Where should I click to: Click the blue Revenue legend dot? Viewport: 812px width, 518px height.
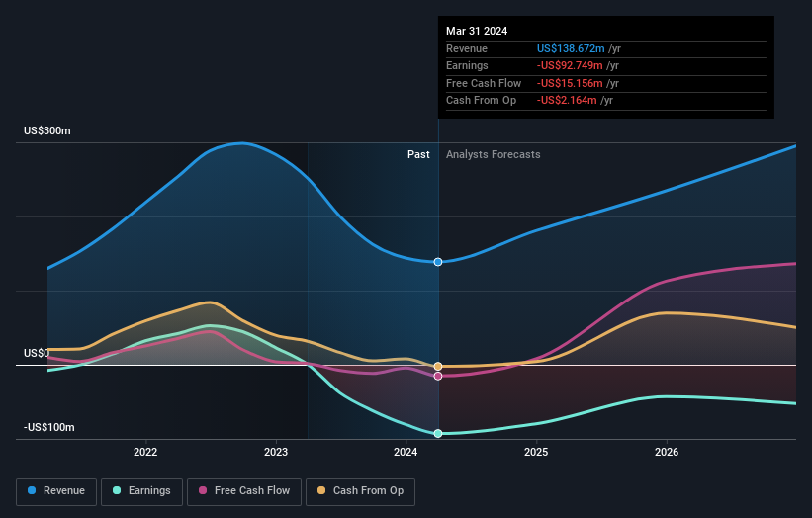32,490
